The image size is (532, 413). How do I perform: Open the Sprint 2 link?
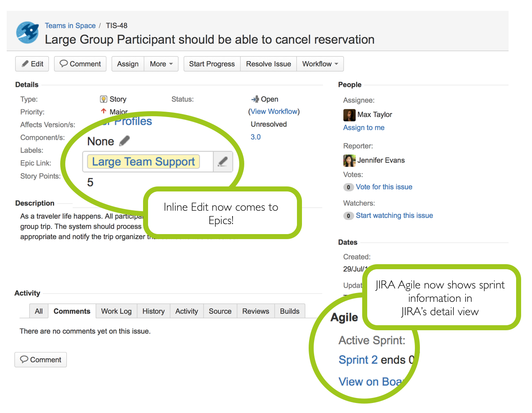tap(358, 360)
